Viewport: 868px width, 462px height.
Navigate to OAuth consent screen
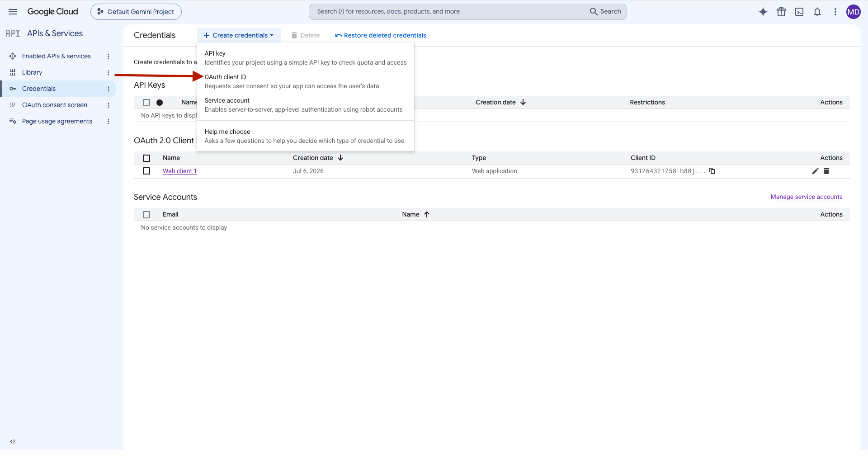point(55,105)
